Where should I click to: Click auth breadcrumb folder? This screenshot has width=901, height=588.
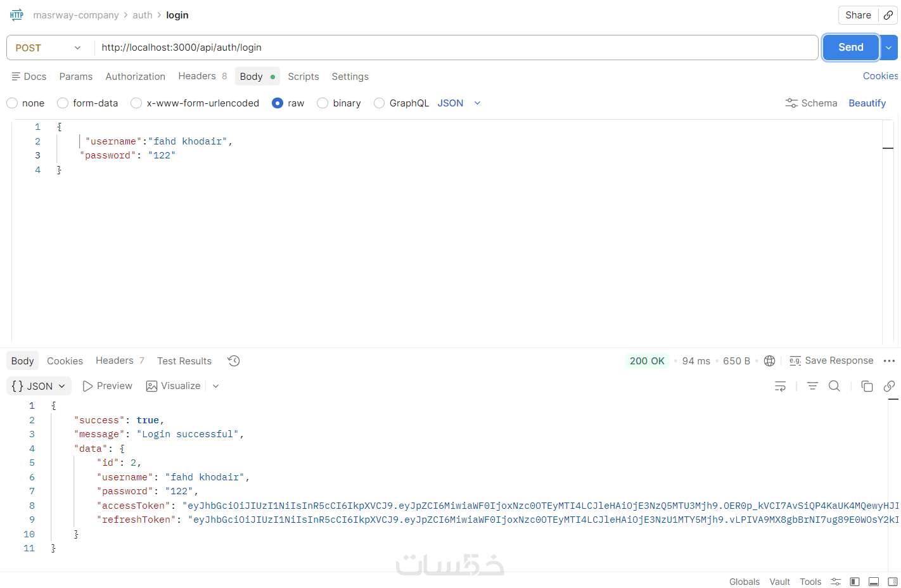143,15
